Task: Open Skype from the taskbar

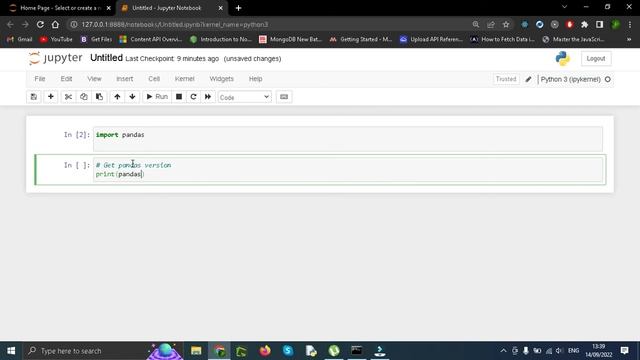Action: (x=288, y=351)
